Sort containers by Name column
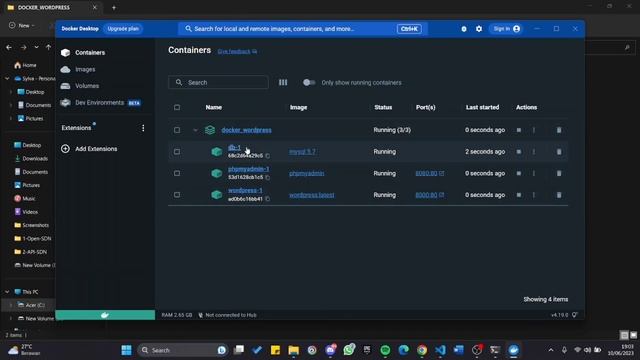 [213, 107]
